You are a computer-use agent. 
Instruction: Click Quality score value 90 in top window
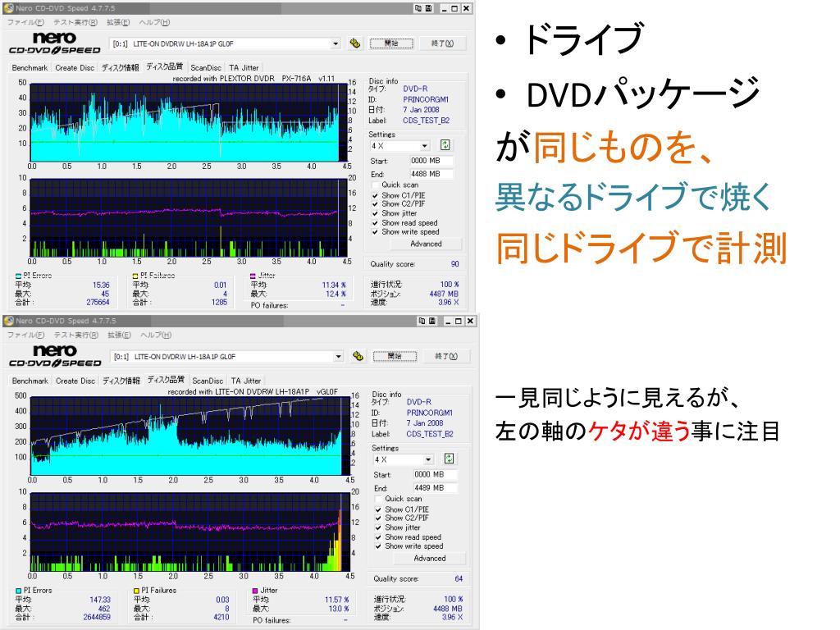click(x=454, y=264)
